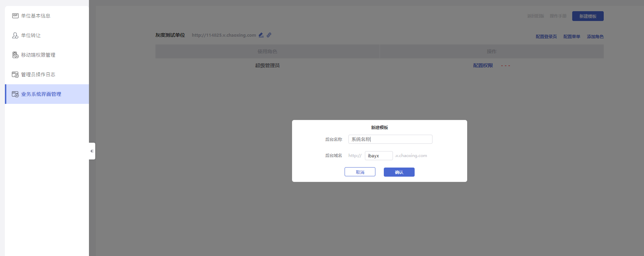Focus the 后台名称 input field
644x256 pixels.
point(390,139)
